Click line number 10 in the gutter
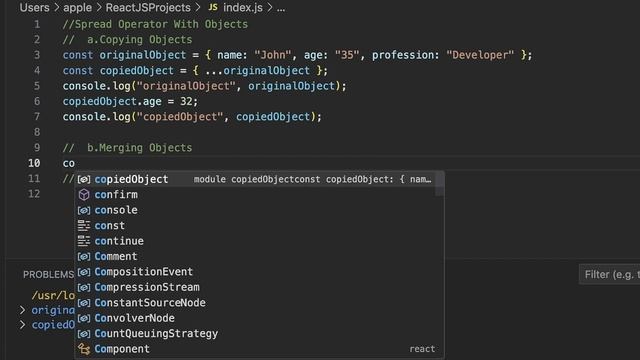 34,163
